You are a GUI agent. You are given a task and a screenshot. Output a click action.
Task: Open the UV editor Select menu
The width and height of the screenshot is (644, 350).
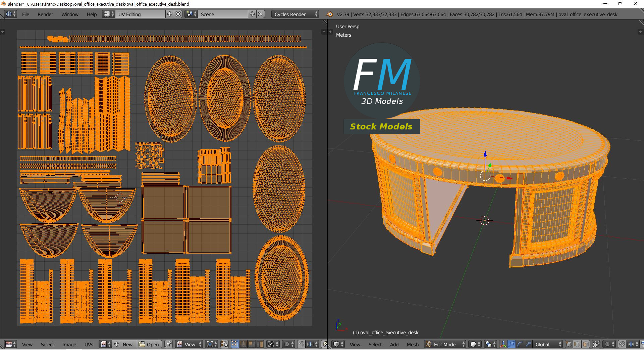tap(47, 345)
